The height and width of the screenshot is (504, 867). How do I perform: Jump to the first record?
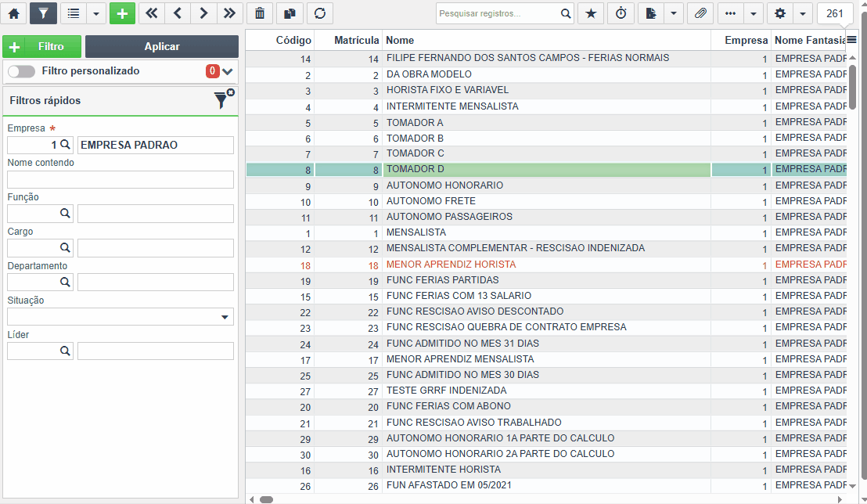coord(151,13)
